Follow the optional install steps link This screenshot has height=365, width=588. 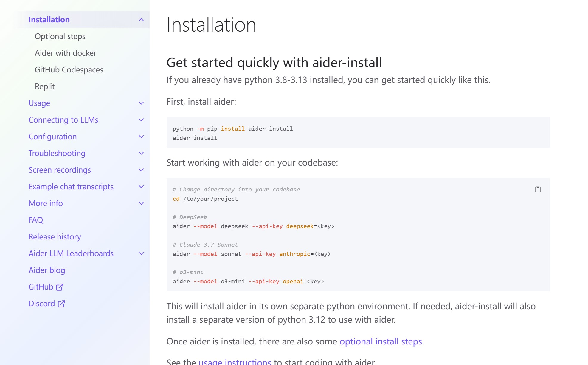coord(381,341)
